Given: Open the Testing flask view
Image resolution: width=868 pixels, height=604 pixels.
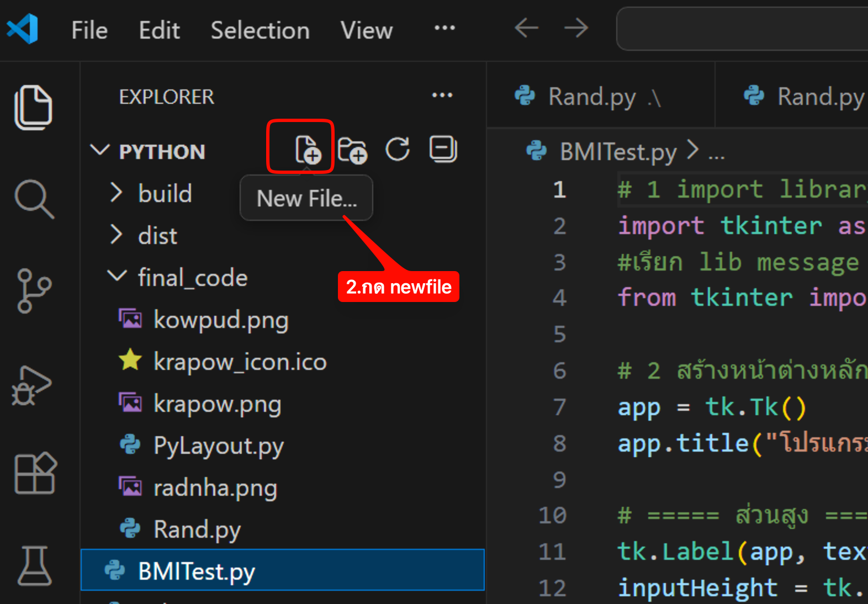Looking at the screenshot, I should (34, 565).
